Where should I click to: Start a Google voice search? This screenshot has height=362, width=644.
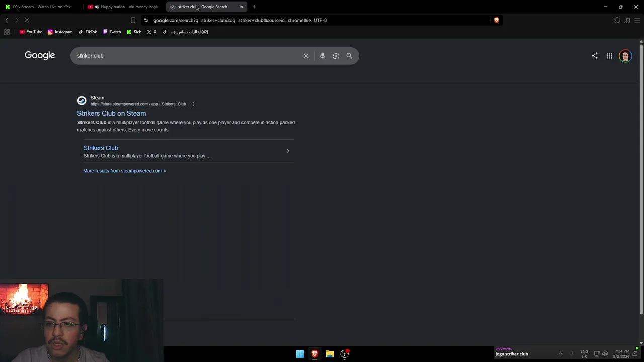[323, 56]
